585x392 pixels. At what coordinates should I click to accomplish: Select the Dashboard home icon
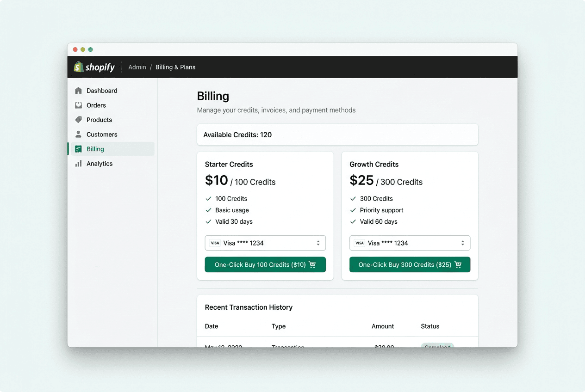pyautogui.click(x=78, y=90)
